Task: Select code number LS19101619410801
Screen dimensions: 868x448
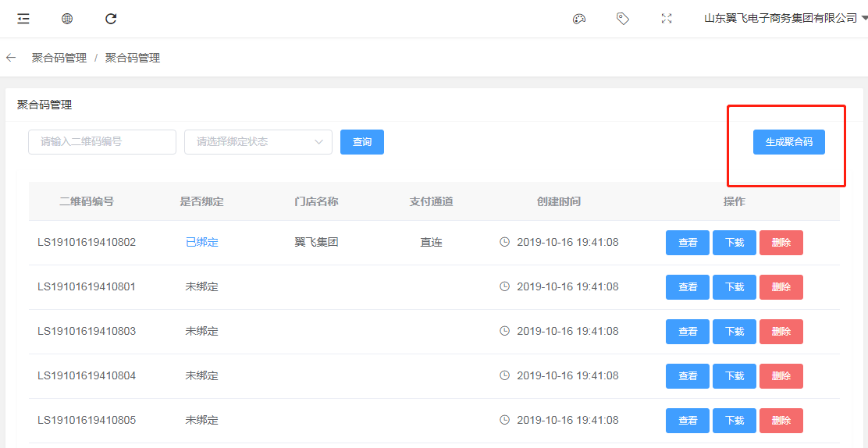Action: click(x=87, y=287)
